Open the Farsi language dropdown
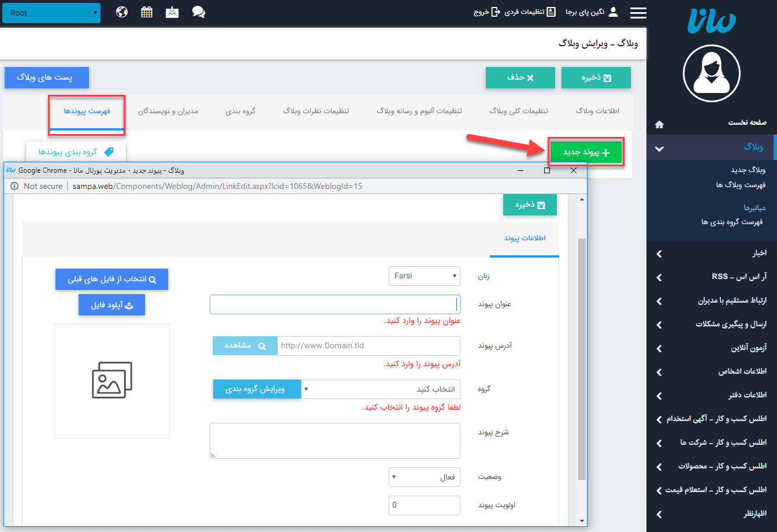Screen dimensions: 777x532 coord(425,276)
